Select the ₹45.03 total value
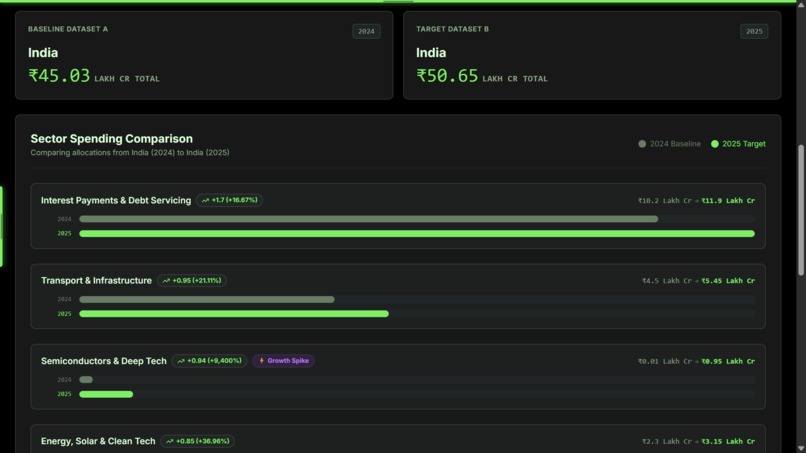Image resolution: width=806 pixels, height=453 pixels. click(x=59, y=76)
